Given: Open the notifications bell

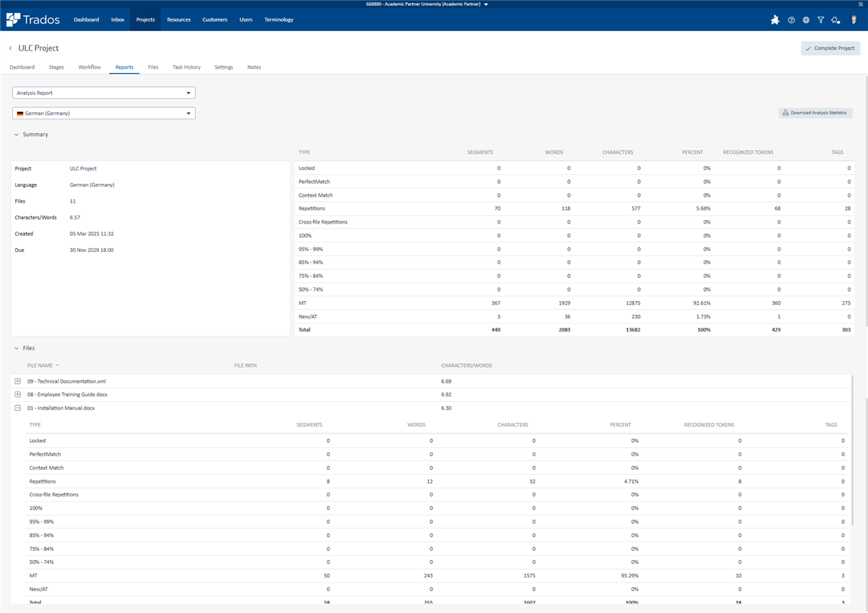Looking at the screenshot, I should [835, 20].
